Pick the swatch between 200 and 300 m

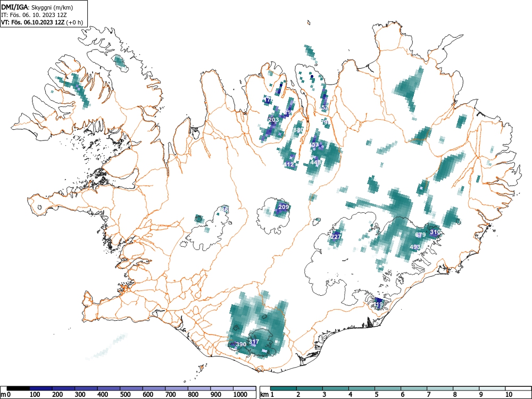[x=63, y=388]
